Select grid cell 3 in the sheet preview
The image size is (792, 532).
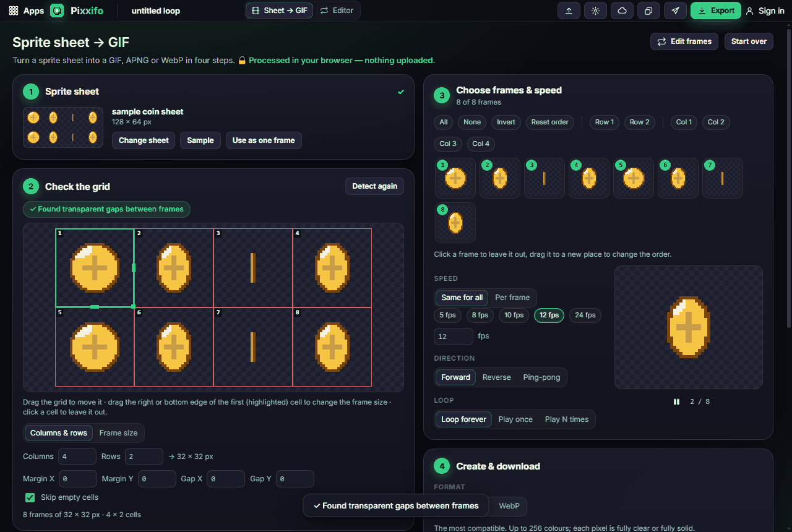pyautogui.click(x=253, y=268)
